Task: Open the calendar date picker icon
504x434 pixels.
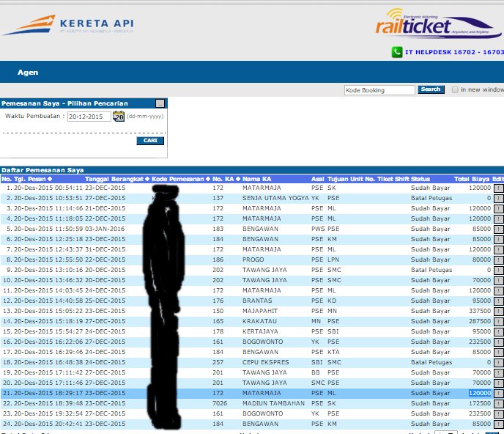Action: click(x=119, y=116)
